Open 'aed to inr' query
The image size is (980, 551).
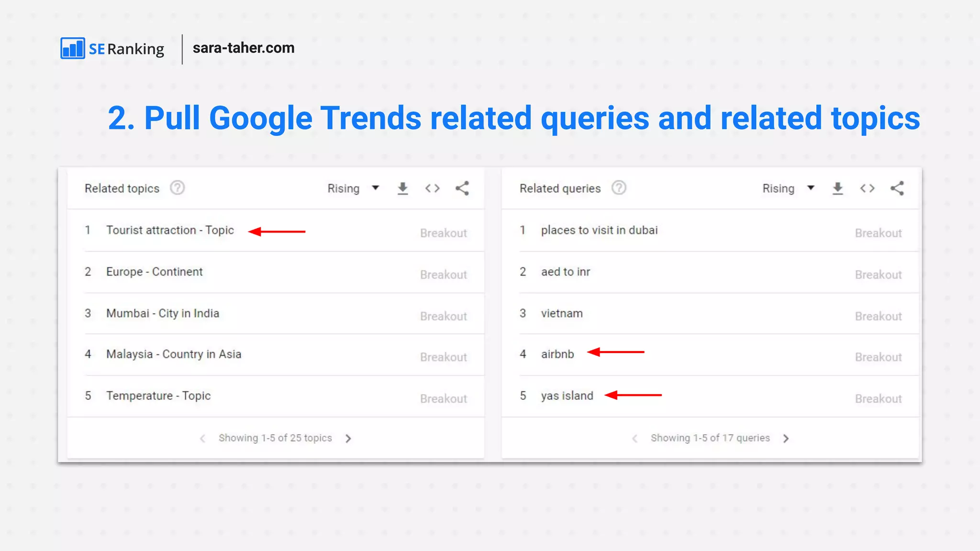[566, 272]
